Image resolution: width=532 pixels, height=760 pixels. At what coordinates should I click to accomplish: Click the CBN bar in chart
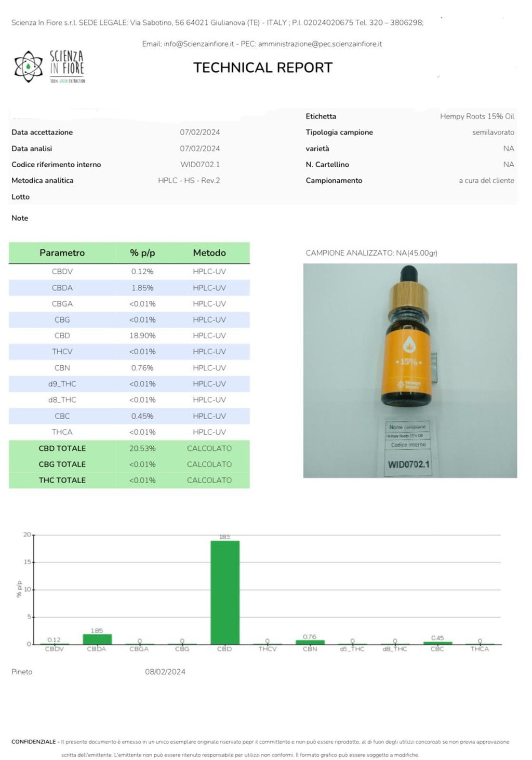pos(310,642)
